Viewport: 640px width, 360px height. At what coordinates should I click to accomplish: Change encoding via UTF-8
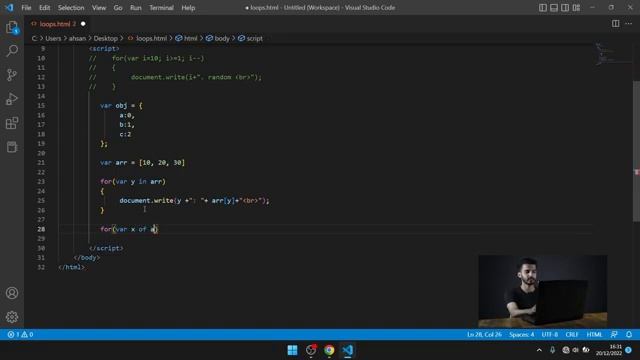coord(549,334)
